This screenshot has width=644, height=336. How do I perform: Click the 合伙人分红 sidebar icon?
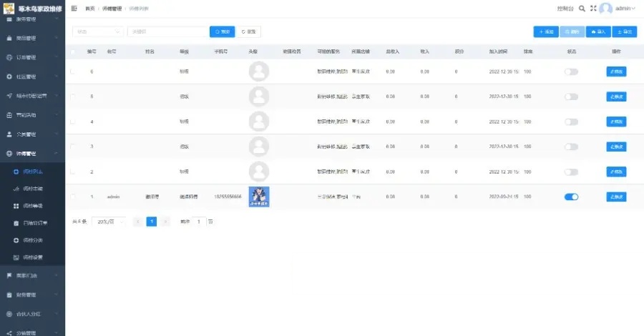[9, 314]
